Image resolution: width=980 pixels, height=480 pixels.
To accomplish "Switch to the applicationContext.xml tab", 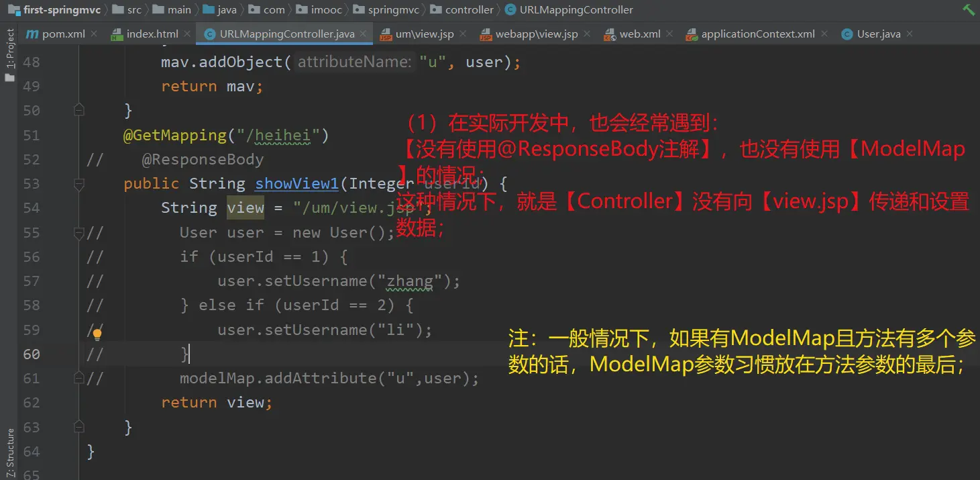I will 757,34.
